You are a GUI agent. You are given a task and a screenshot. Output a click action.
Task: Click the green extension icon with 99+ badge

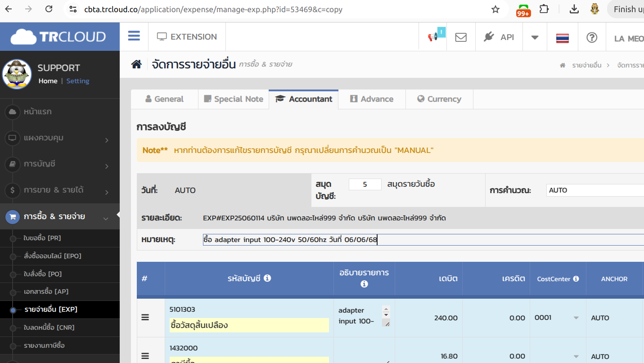[523, 10]
